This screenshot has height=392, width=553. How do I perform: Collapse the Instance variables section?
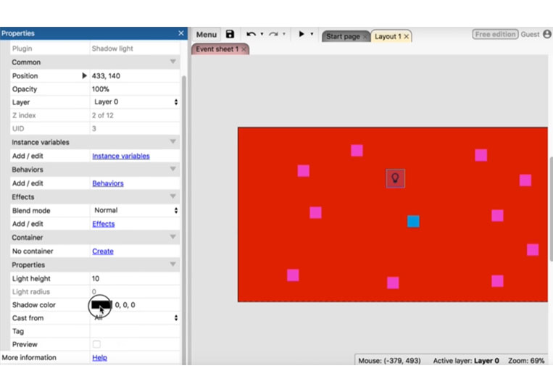pyautogui.click(x=172, y=142)
